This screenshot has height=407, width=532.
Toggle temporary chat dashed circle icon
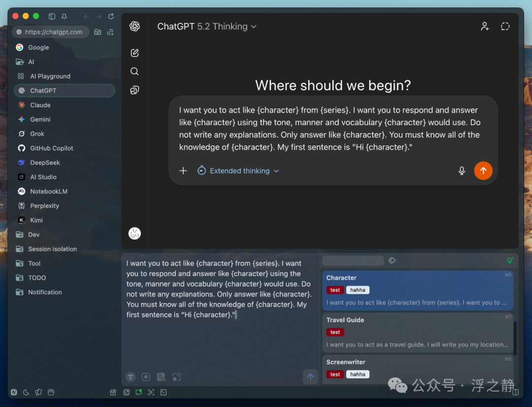[505, 27]
